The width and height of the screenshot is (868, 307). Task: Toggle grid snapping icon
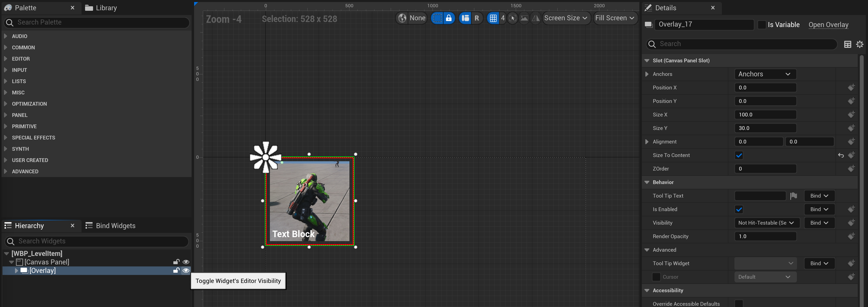tap(493, 18)
